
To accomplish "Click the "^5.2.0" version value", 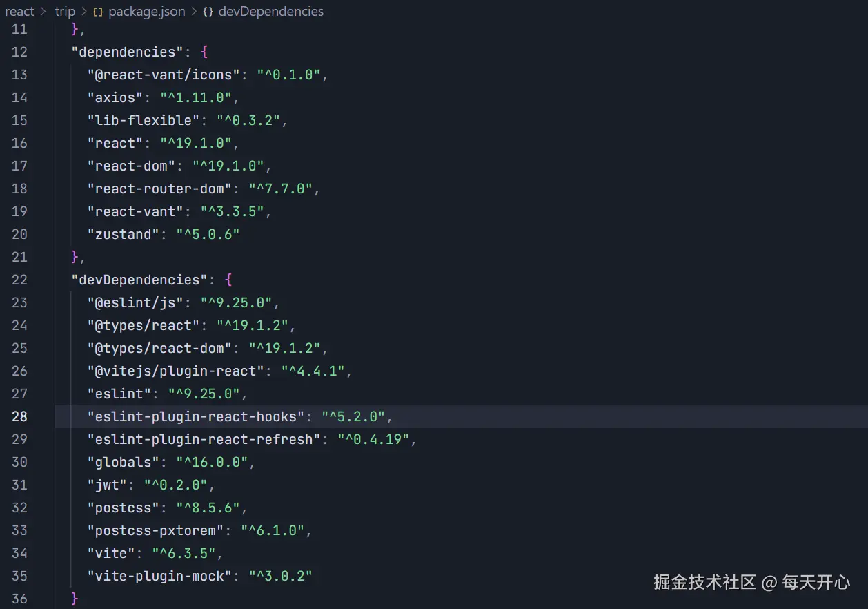I will click(x=354, y=416).
